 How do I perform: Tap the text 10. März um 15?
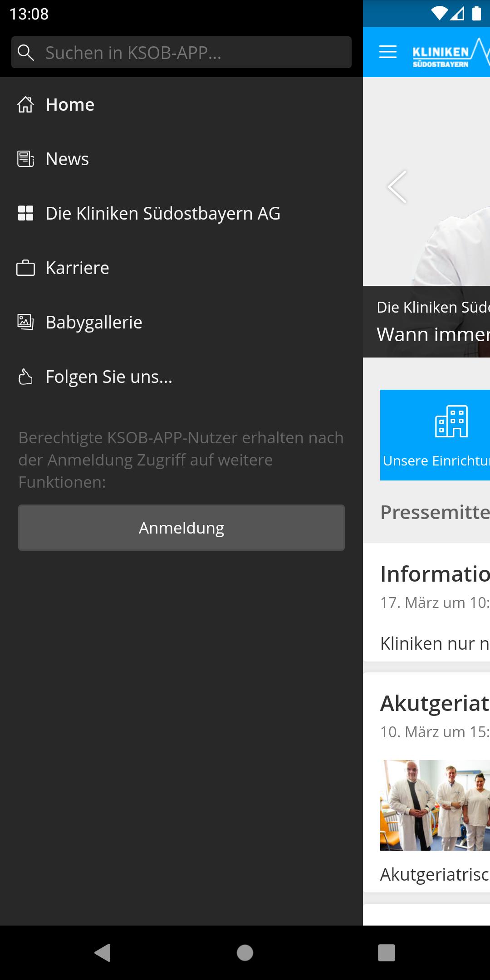[435, 732]
